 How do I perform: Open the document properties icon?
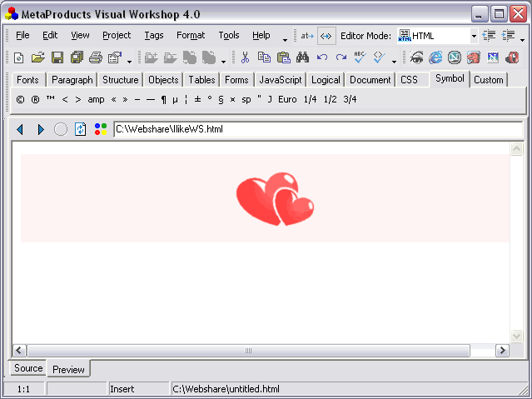(x=115, y=57)
